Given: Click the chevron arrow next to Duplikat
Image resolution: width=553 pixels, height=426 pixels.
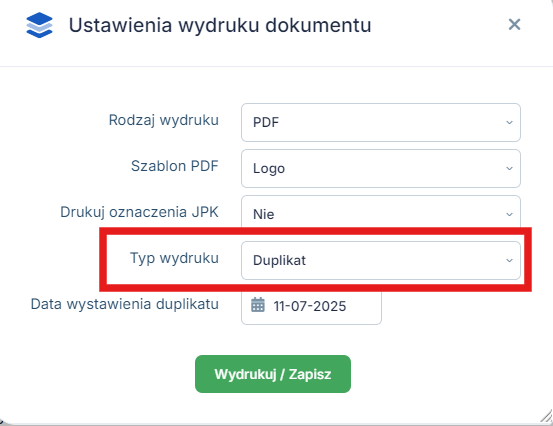Looking at the screenshot, I should [x=509, y=260].
